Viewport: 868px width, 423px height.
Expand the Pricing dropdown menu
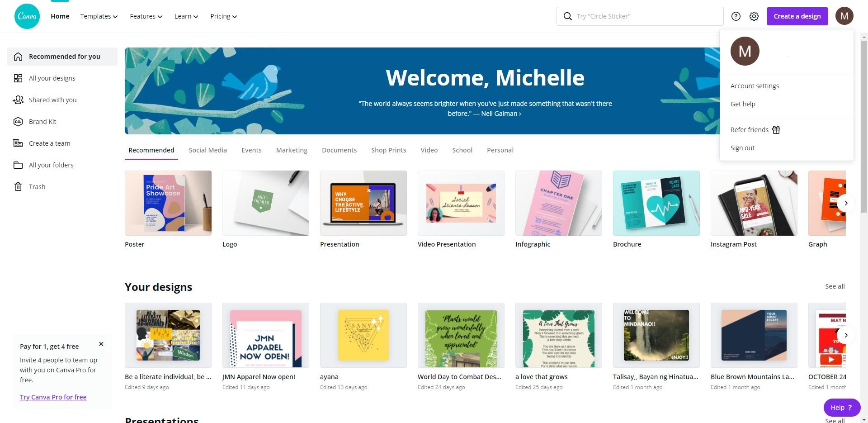223,16
